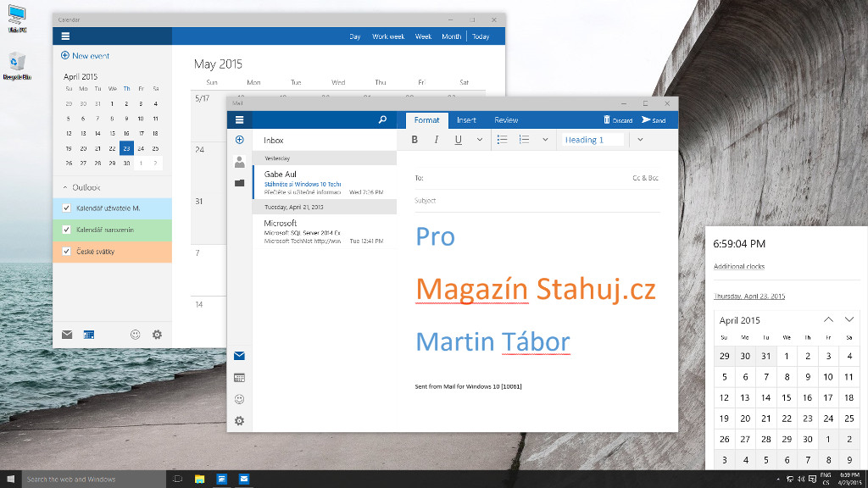Open the action center notification icon
The height and width of the screenshot is (488, 868).
(x=812, y=480)
